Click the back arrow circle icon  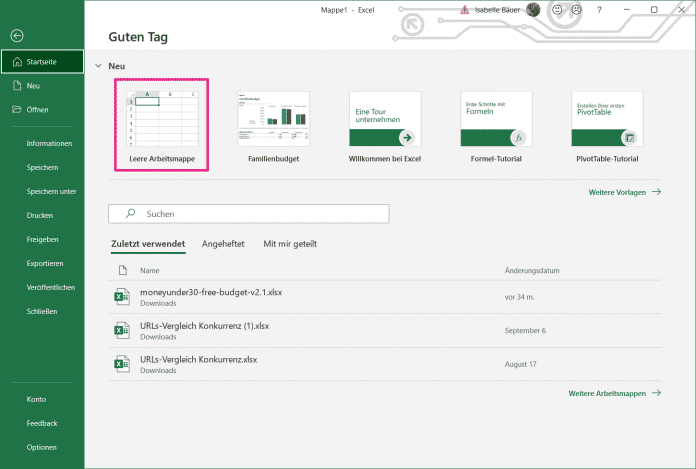(x=17, y=35)
